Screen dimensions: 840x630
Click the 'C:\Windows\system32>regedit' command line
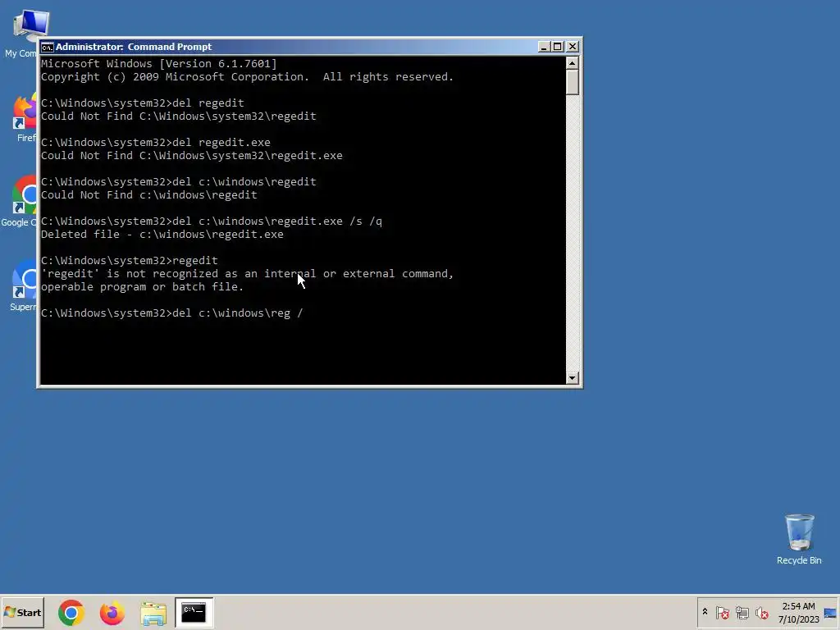[129, 261]
